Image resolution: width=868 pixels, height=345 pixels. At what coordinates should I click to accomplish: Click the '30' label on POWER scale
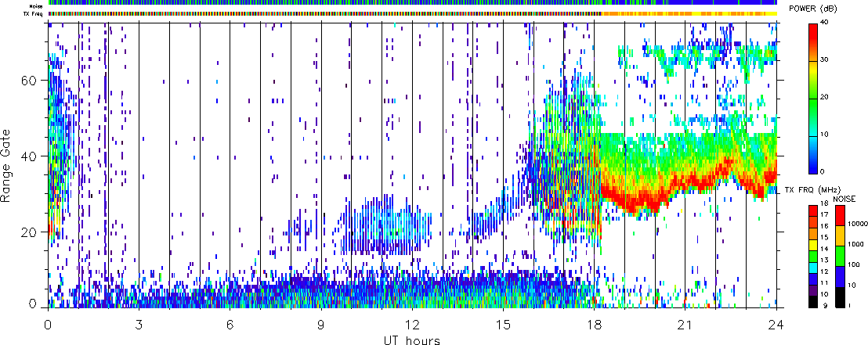(826, 61)
